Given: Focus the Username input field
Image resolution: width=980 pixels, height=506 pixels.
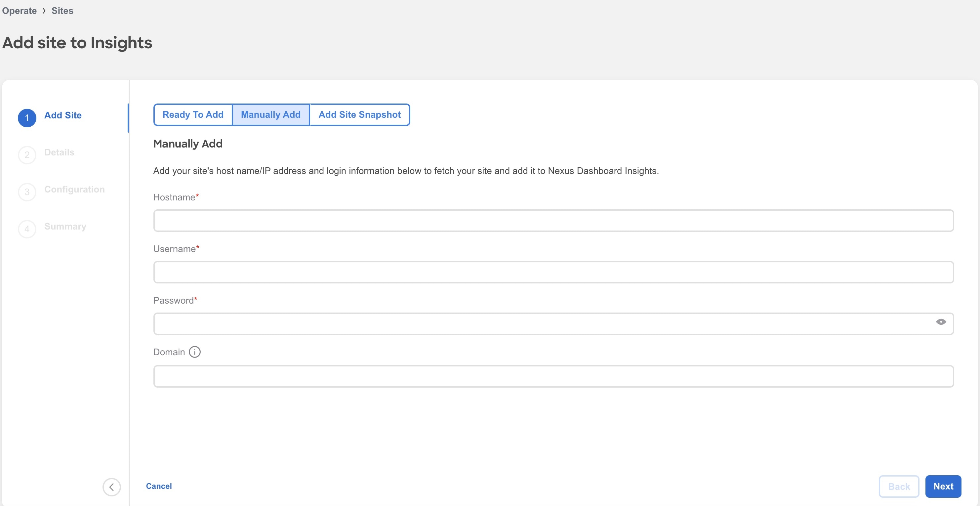Looking at the screenshot, I should pos(553,272).
